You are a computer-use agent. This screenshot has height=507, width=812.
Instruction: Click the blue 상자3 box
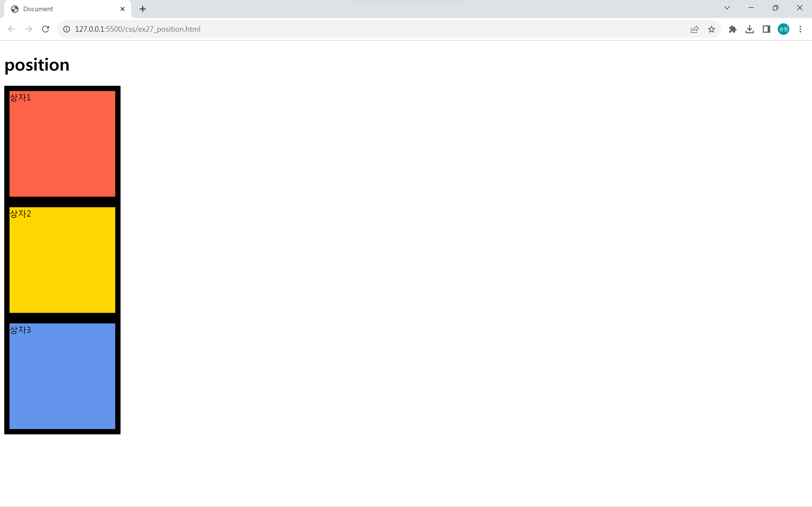coord(62,376)
